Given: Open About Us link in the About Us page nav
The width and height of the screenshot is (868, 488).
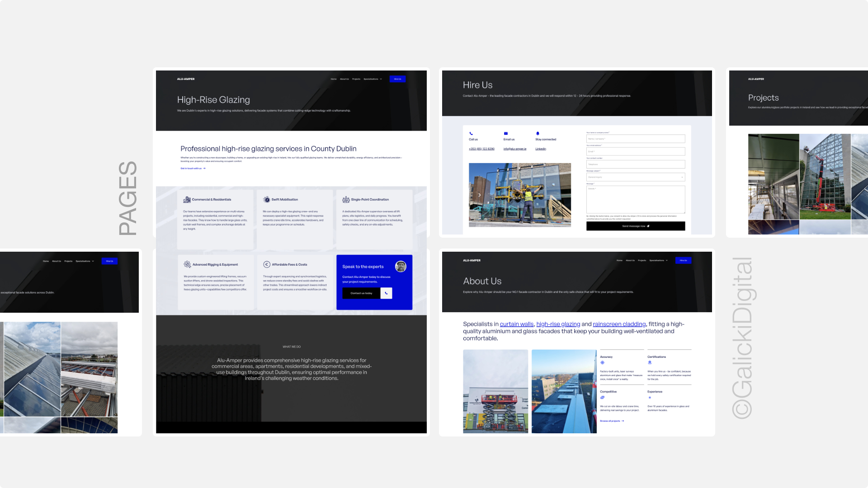Looking at the screenshot, I should coord(630,260).
